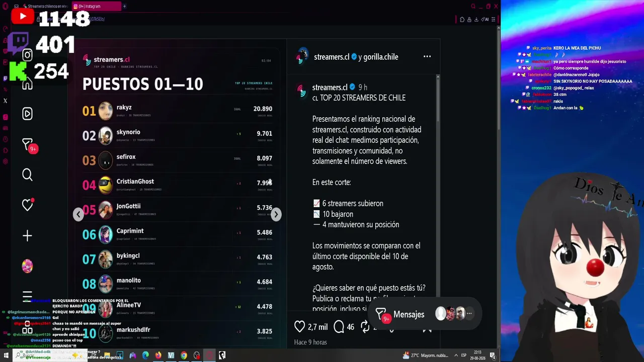This screenshot has height=362, width=644.
Task: Open Firefox from the taskbar
Action: point(158,355)
